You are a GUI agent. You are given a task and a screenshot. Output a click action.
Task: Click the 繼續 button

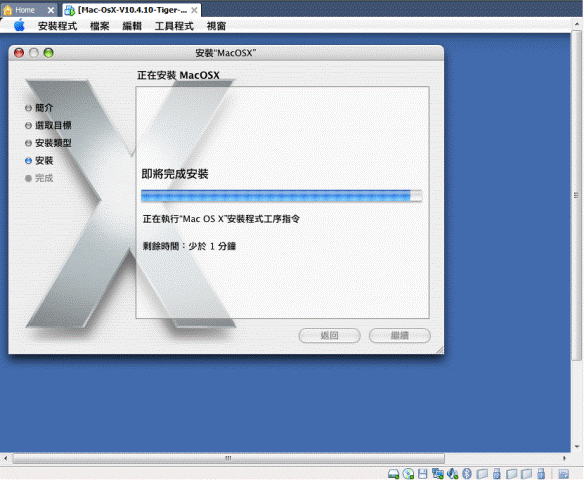pos(400,336)
